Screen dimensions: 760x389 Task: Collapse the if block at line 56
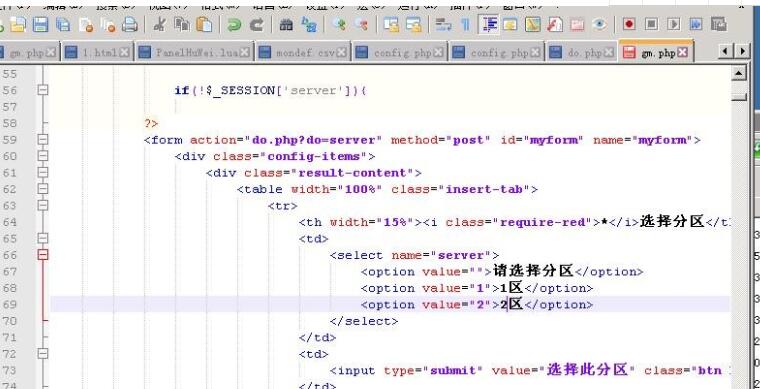tap(43, 90)
